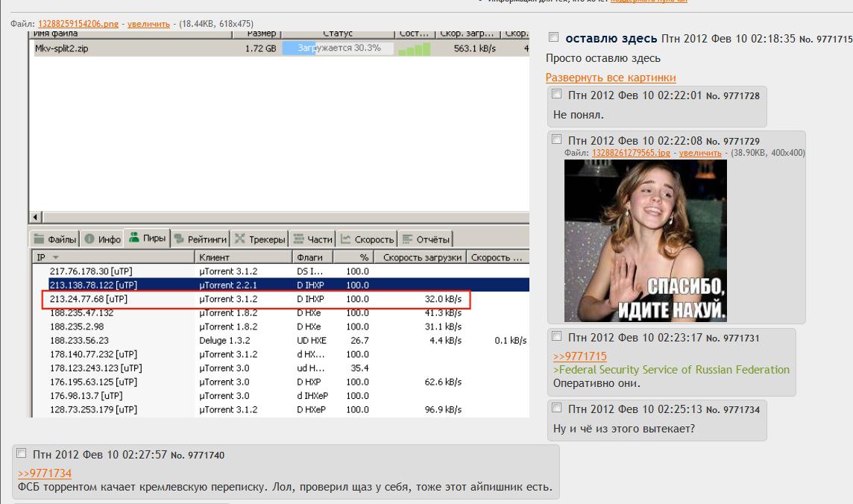Open the Инфо tab
The image size is (853, 504).
click(x=102, y=239)
